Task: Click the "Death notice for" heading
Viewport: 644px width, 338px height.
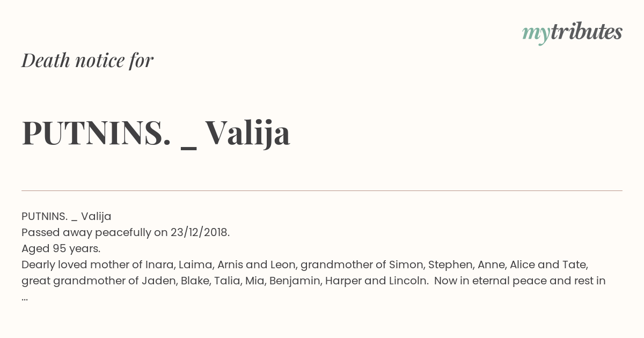Action: pyautogui.click(x=87, y=60)
